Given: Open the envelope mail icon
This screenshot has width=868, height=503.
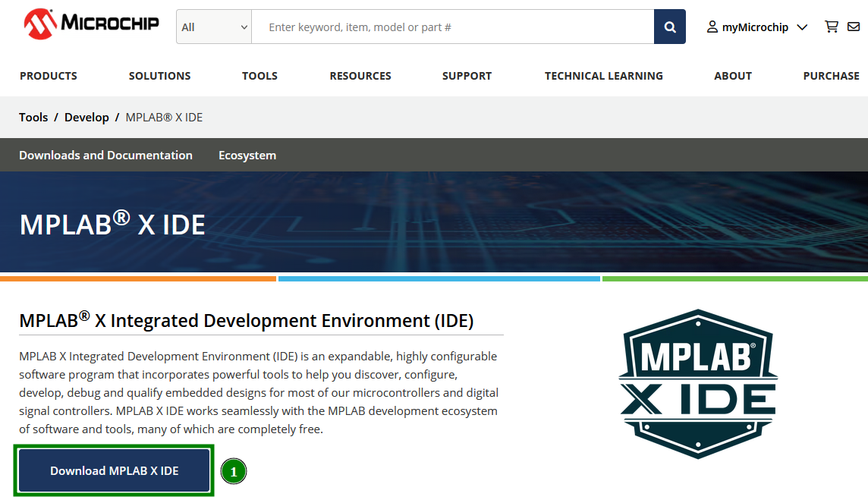Looking at the screenshot, I should (854, 27).
